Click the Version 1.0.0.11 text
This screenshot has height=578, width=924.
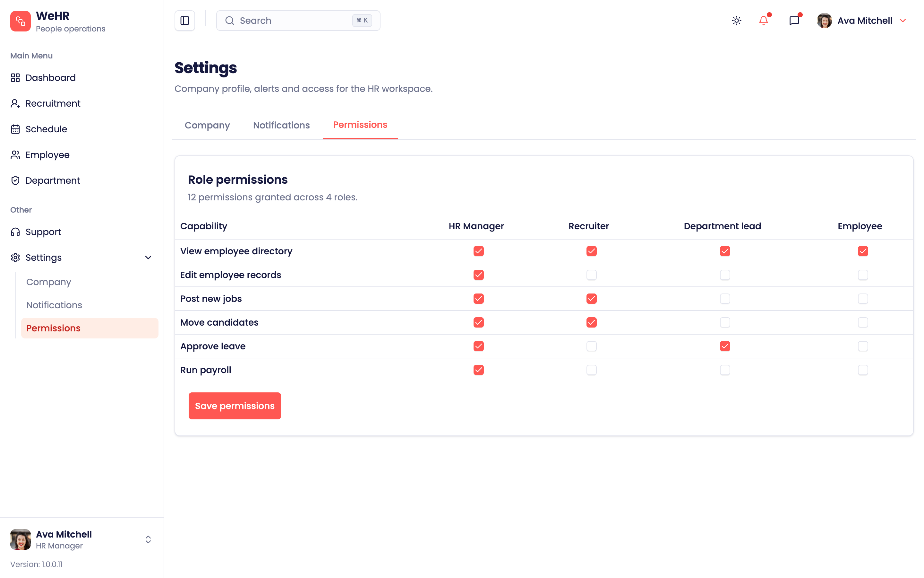click(x=36, y=564)
